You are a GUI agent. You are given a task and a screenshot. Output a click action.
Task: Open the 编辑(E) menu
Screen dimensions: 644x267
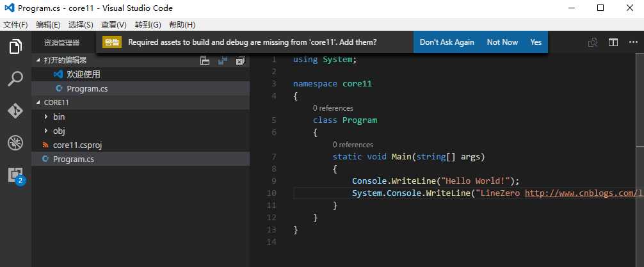[48, 24]
